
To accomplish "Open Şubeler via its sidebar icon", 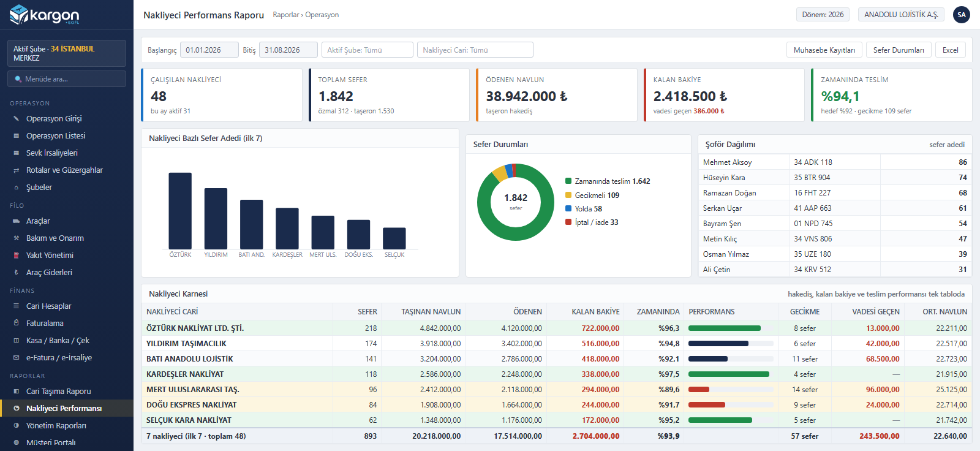I will [x=17, y=188].
